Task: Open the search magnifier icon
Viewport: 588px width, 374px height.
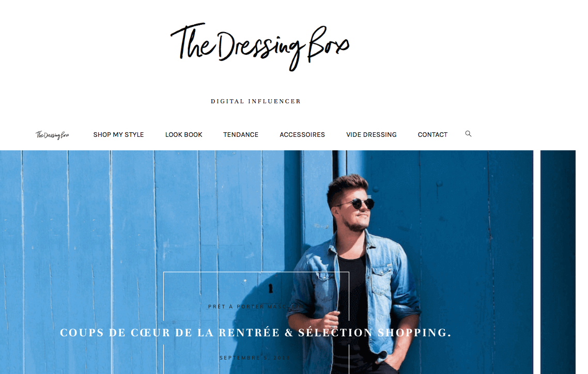Action: (468, 134)
